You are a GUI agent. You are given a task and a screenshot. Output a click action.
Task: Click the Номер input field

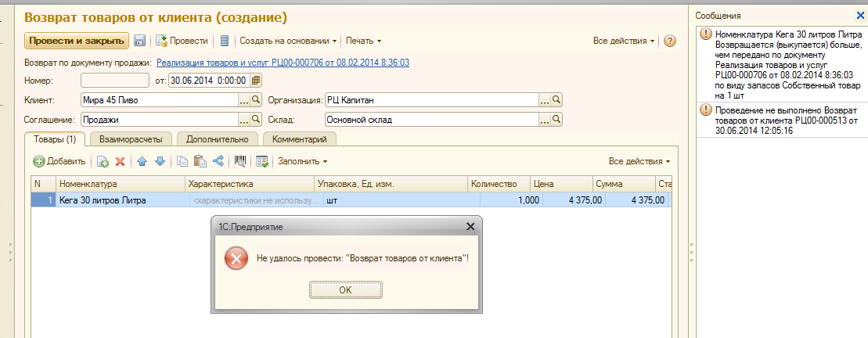[x=115, y=81]
